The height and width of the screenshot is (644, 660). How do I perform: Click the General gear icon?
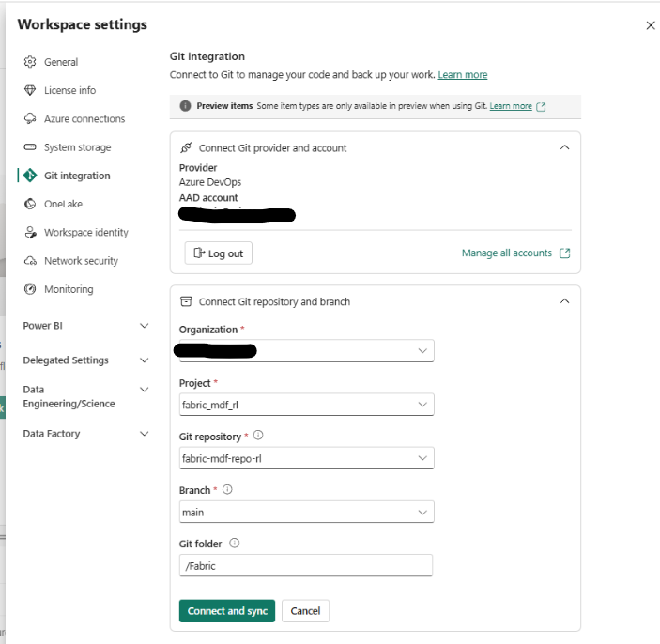(x=30, y=62)
